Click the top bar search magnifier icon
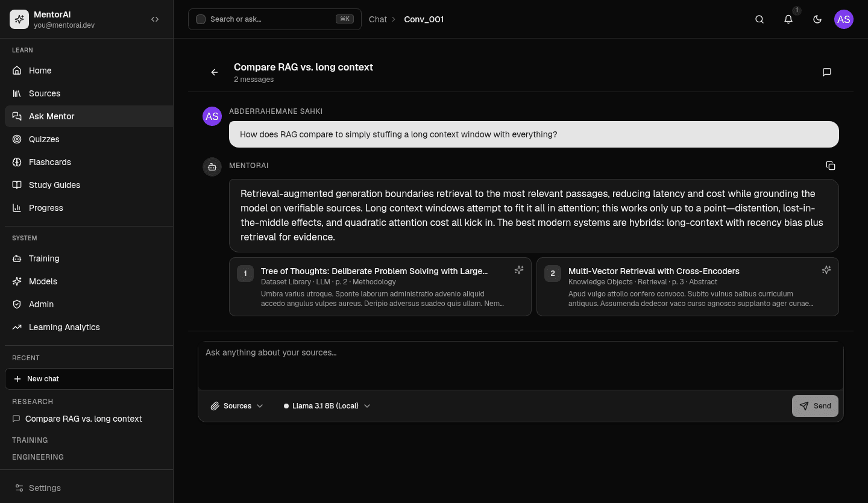This screenshot has height=503, width=868. (759, 19)
